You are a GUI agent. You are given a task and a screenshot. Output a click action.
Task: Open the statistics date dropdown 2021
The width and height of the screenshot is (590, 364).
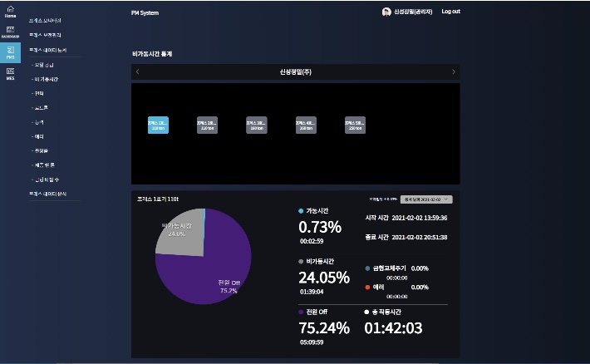[426, 199]
